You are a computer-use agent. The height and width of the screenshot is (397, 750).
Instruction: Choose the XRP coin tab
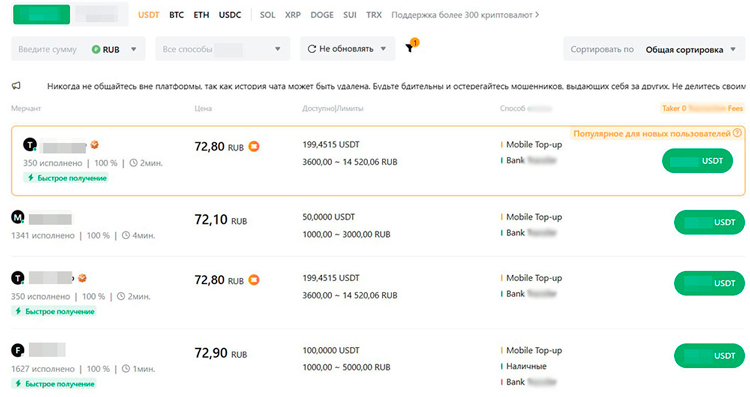(x=293, y=15)
